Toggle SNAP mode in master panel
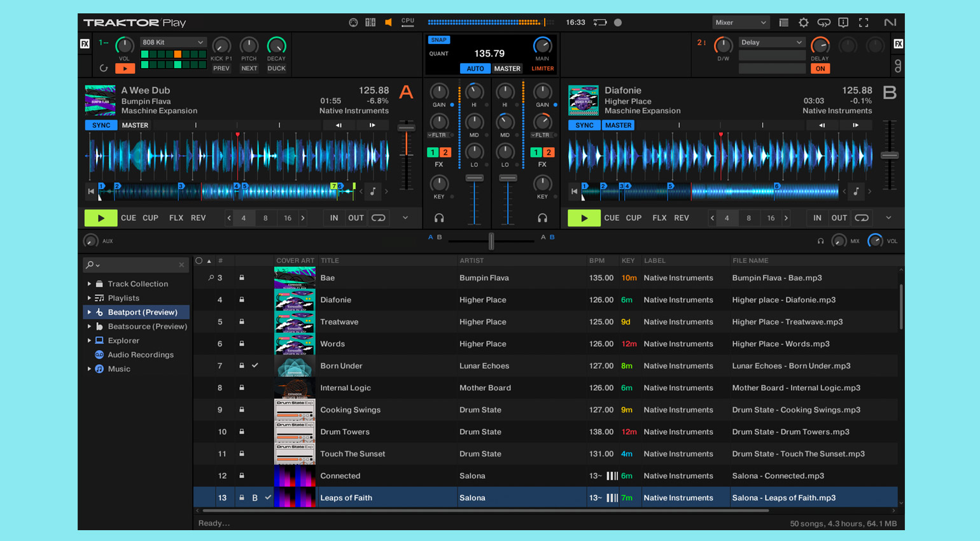980x541 pixels. click(x=438, y=39)
